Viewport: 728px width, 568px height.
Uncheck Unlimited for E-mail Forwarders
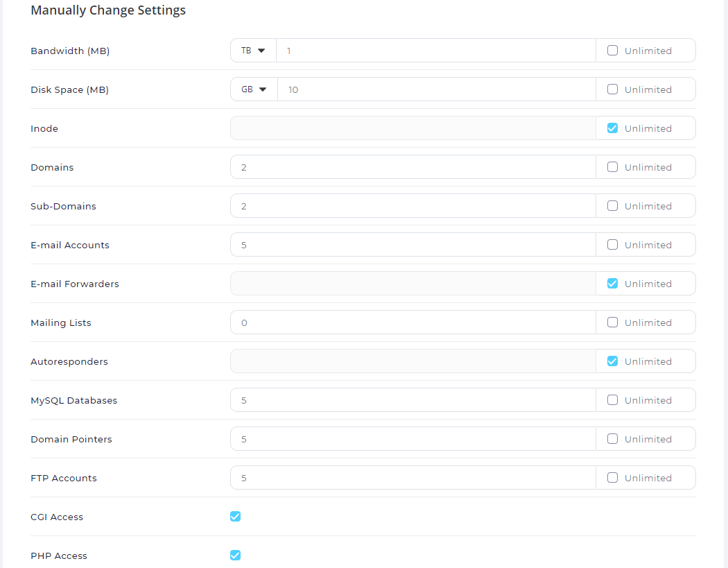[x=612, y=283]
